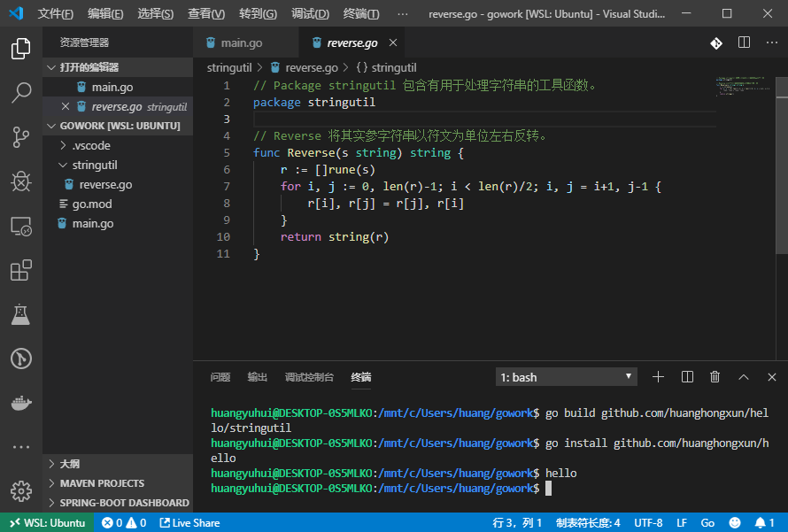The width and height of the screenshot is (788, 532).
Task: Open the Debug view with bug icon
Action: click(20, 181)
